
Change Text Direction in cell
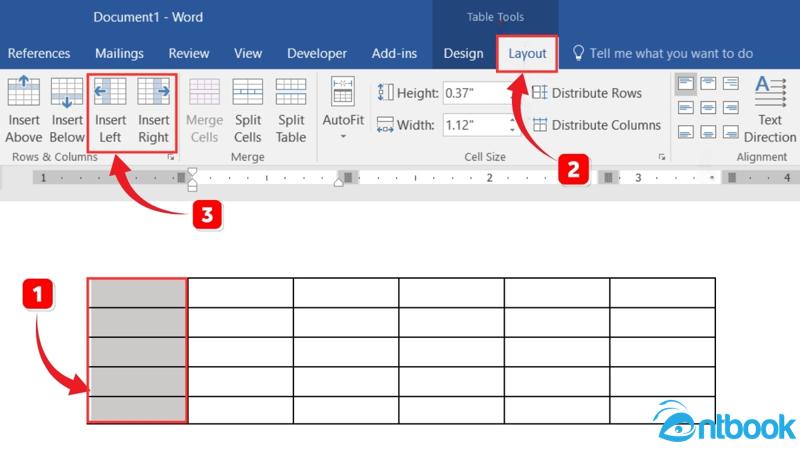tap(769, 110)
